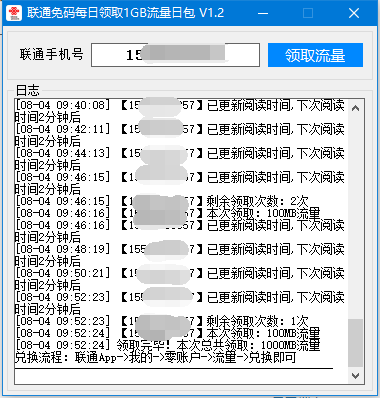The height and width of the screenshot is (398, 380).
Task: Click the window title 联通免码每日领取1GB流量日包 V1.2
Action: [125, 13]
